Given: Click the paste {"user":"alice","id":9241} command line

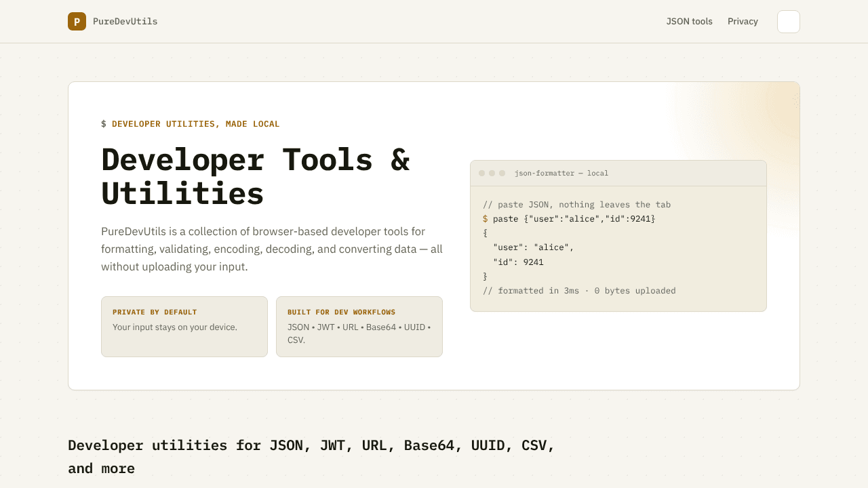Looking at the screenshot, I should pyautogui.click(x=569, y=219).
